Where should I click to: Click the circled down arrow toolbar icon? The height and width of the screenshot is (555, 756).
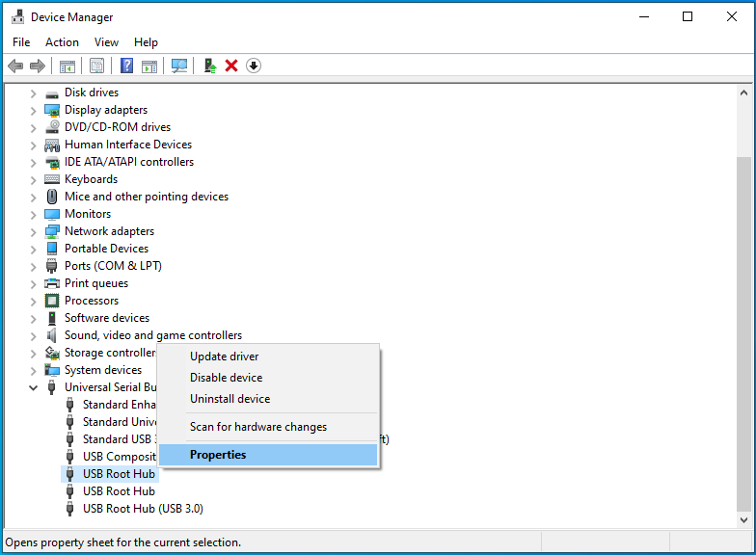pos(254,66)
